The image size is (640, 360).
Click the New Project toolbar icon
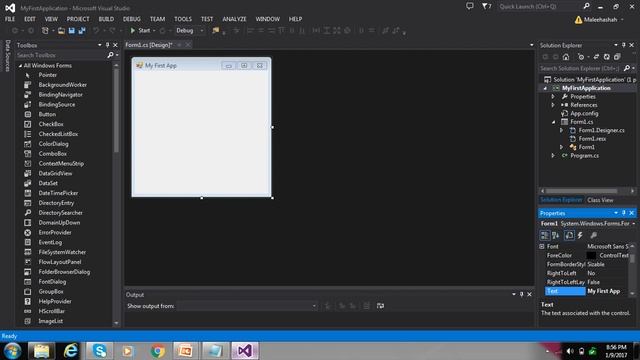click(45, 31)
